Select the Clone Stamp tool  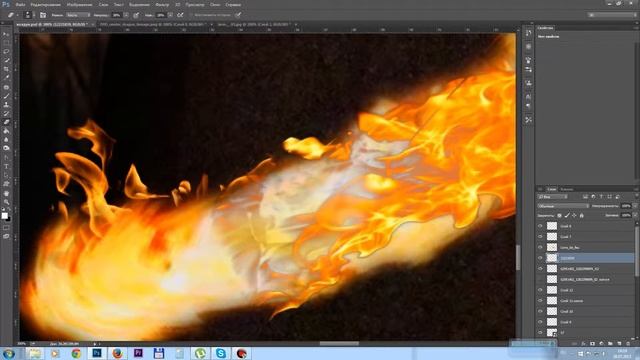pos(6,104)
